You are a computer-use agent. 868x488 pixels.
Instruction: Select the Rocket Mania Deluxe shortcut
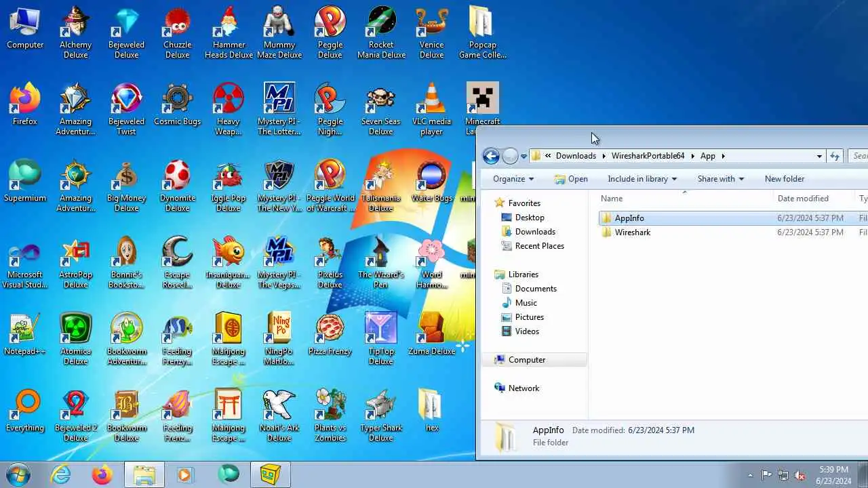381,33
